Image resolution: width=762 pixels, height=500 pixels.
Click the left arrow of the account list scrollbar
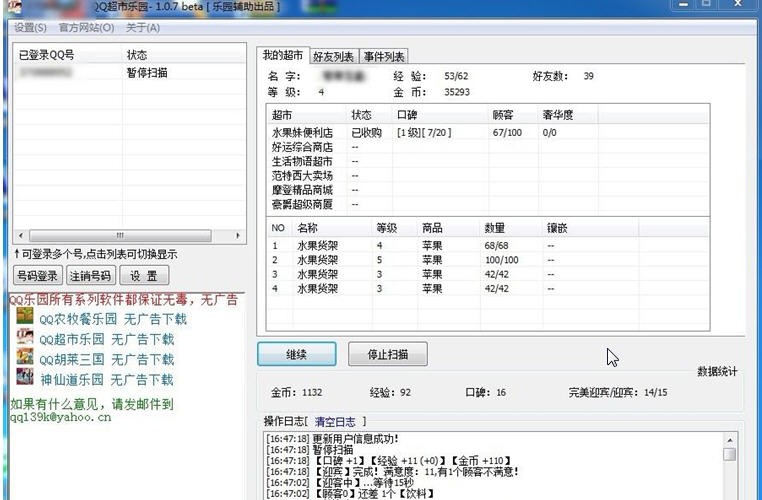21,236
